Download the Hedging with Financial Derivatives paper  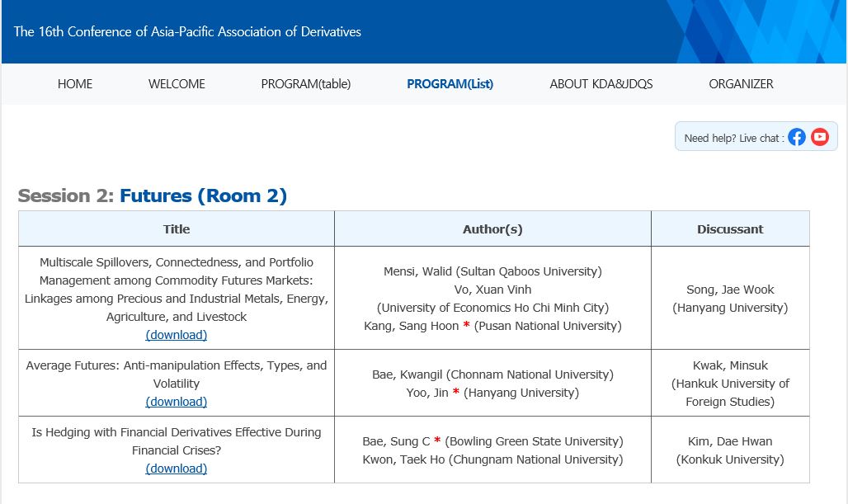pyautogui.click(x=177, y=469)
